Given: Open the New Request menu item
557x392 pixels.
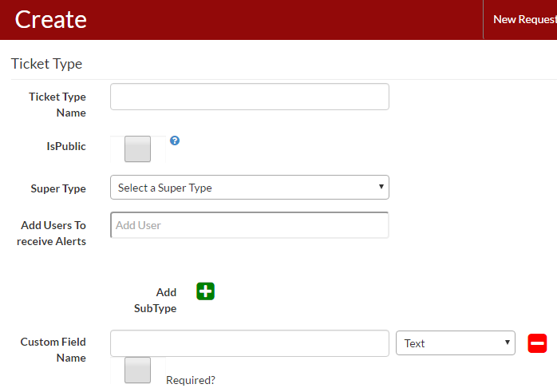Looking at the screenshot, I should click(x=523, y=19).
